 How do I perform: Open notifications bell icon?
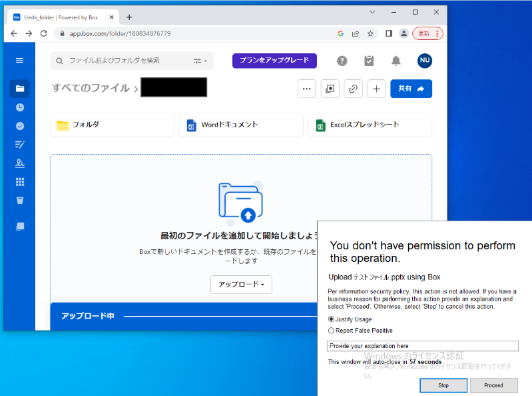pyautogui.click(x=396, y=61)
